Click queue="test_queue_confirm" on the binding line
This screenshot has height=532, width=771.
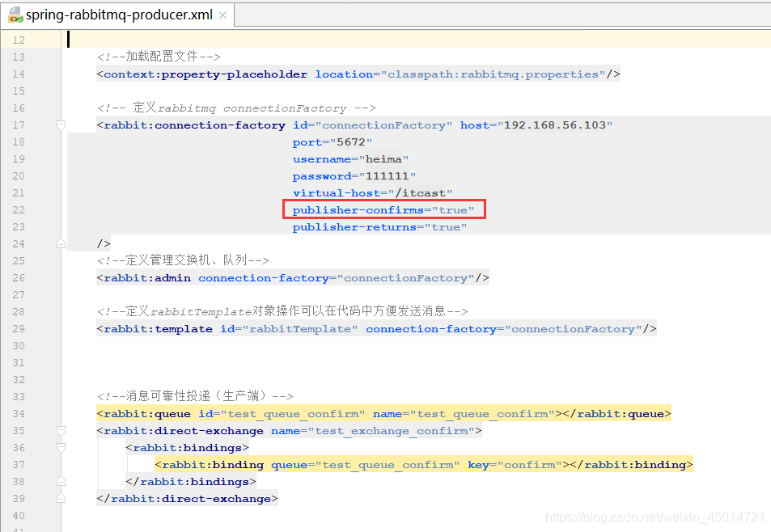click(x=366, y=465)
